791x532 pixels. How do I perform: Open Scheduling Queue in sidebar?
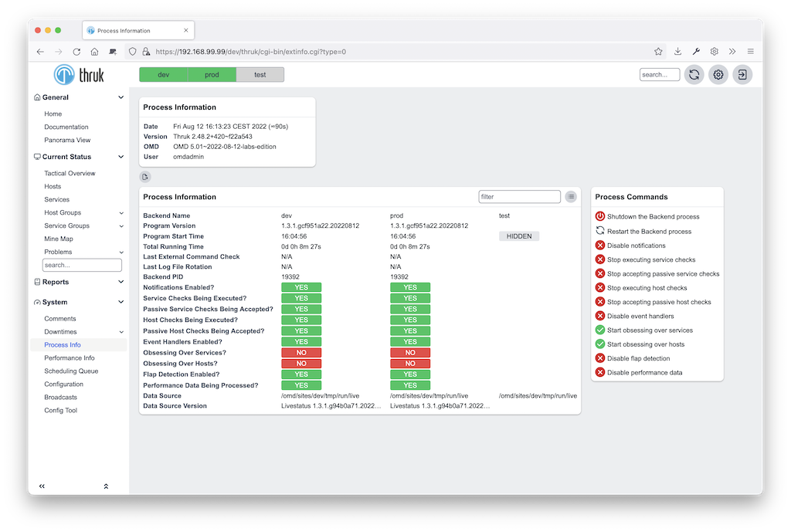pos(71,371)
